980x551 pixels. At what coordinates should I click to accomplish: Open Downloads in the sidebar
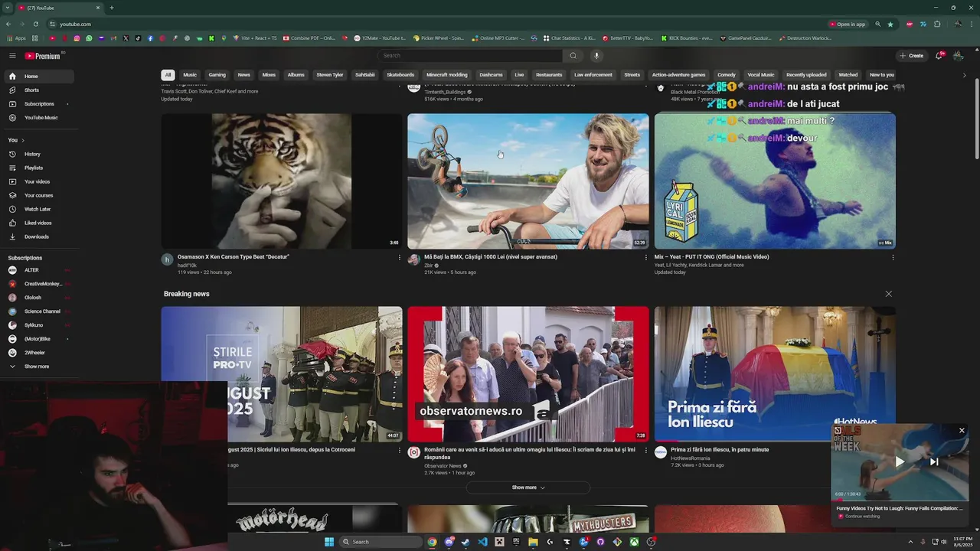click(x=38, y=236)
